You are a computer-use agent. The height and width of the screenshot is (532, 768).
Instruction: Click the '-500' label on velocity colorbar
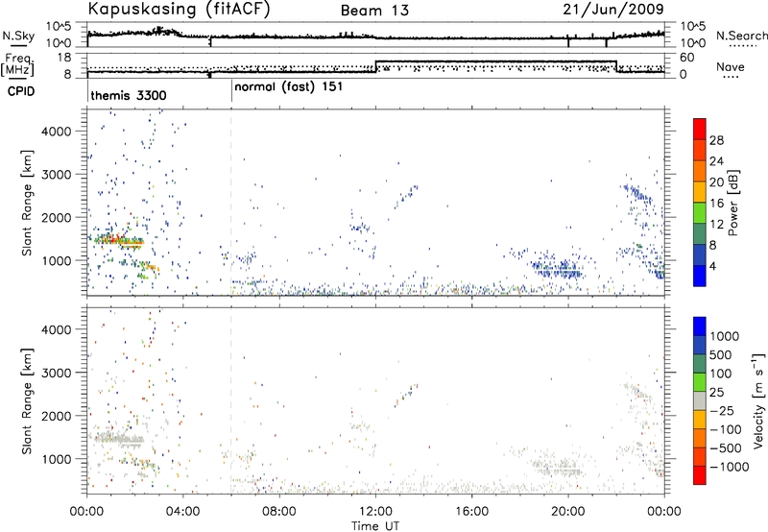pyautogui.click(x=726, y=448)
